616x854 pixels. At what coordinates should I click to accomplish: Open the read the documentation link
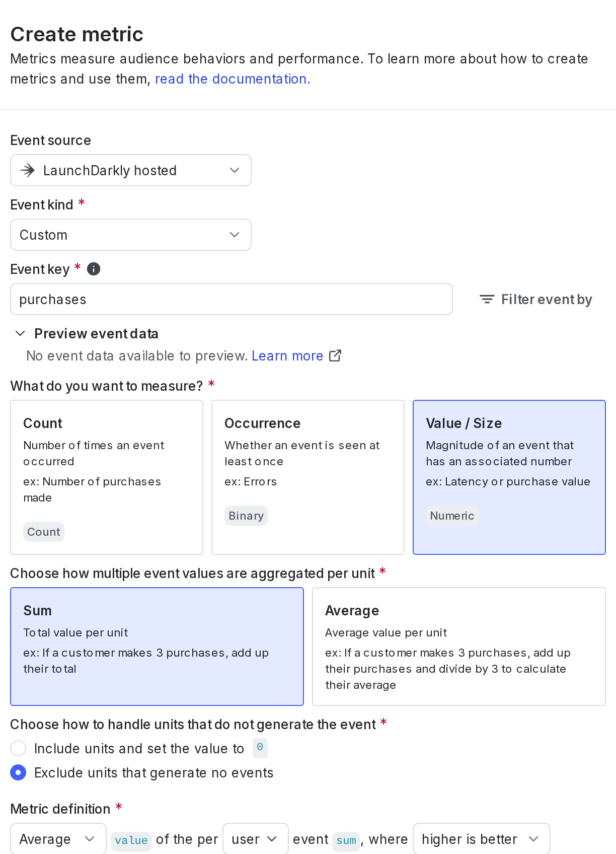(x=233, y=79)
